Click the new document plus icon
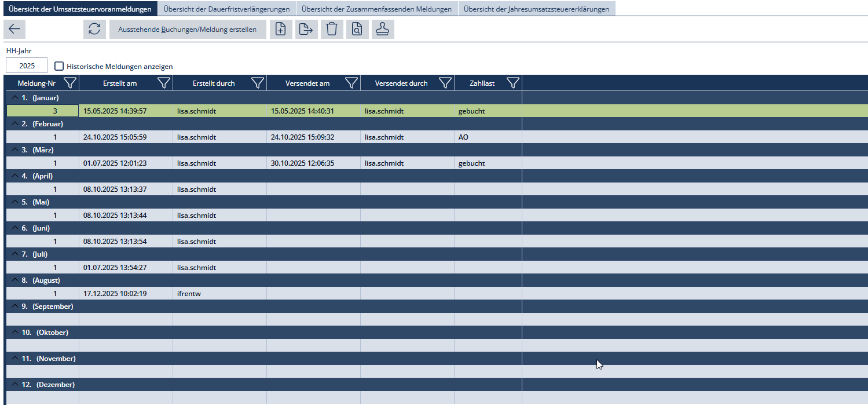The height and width of the screenshot is (405, 868). (281, 30)
